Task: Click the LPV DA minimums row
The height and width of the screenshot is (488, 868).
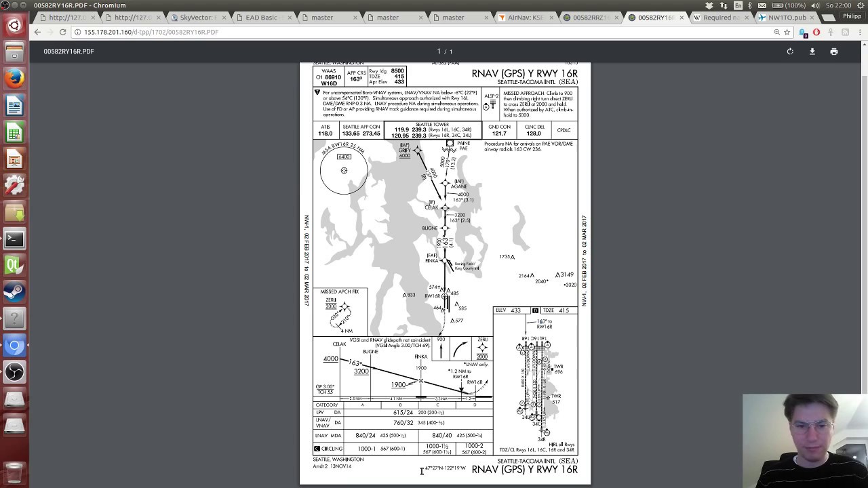Action: pyautogui.click(x=403, y=412)
